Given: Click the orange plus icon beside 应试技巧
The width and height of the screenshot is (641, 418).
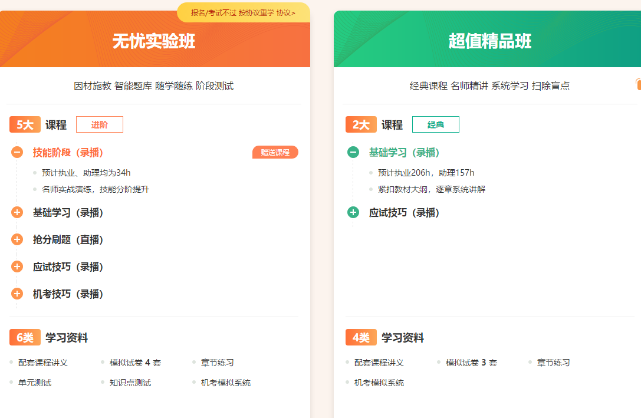Looking at the screenshot, I should click(17, 266).
